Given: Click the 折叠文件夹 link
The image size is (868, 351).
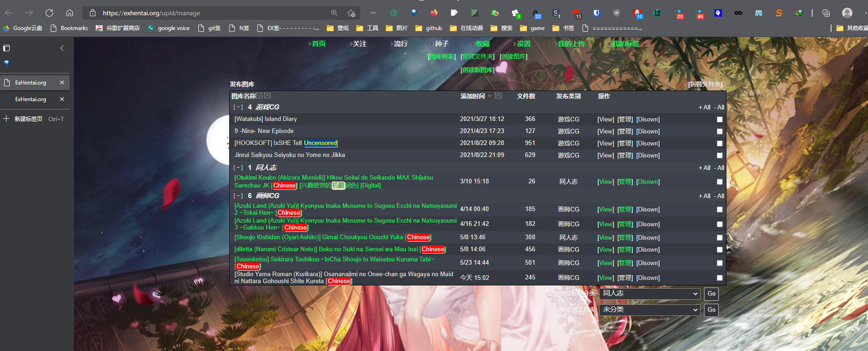Looking at the screenshot, I should pos(705,84).
